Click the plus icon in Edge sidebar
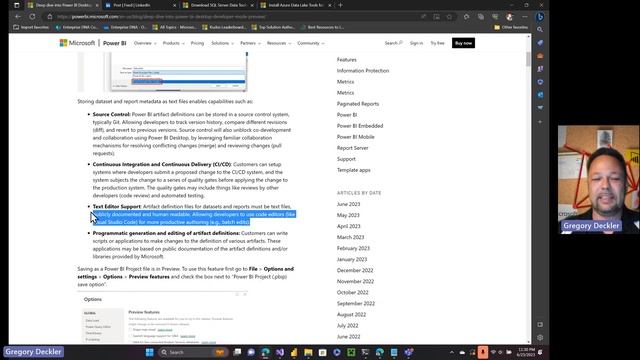Viewport: 640px width, 360px height. [x=540, y=122]
